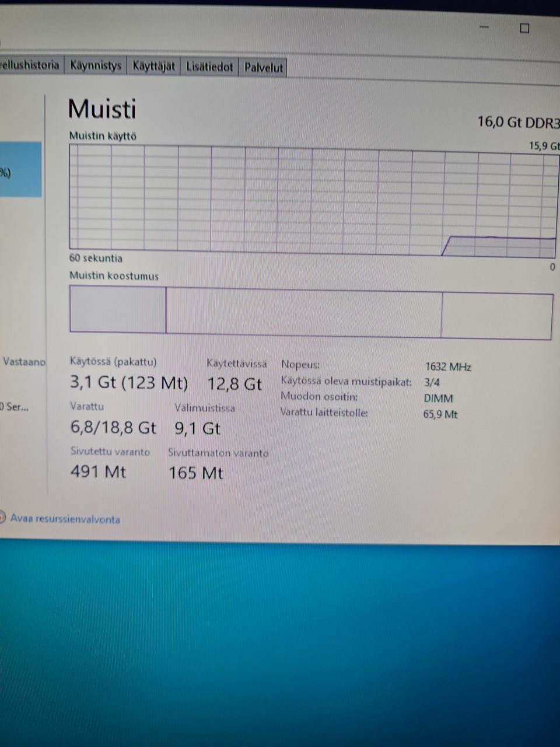Click the resource monitor icon beside Avaa resurssienvalvonta

pos(2,518)
